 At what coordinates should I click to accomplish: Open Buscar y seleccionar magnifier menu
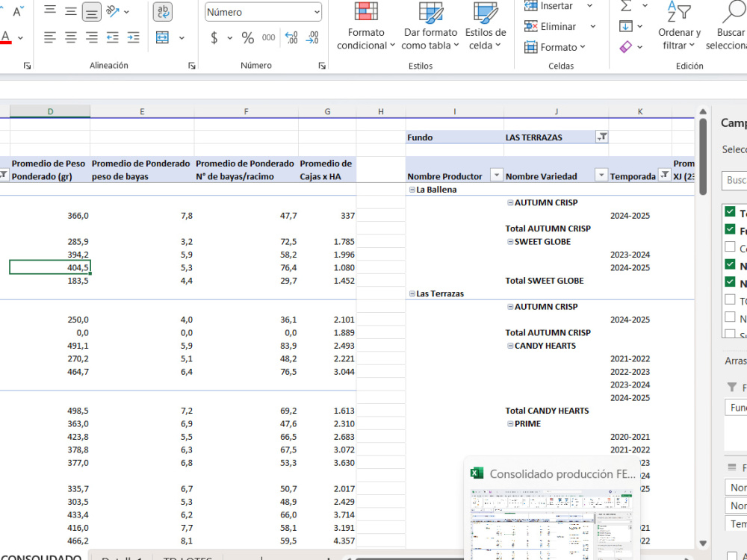click(728, 25)
